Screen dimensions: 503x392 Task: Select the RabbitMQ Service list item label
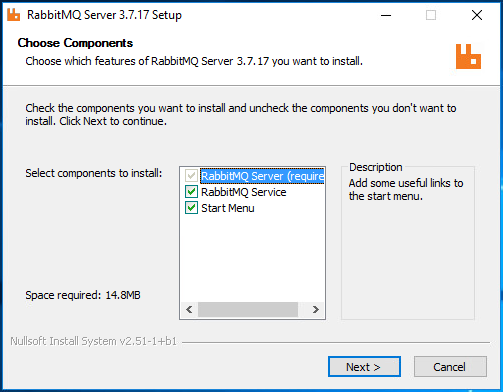tap(244, 192)
